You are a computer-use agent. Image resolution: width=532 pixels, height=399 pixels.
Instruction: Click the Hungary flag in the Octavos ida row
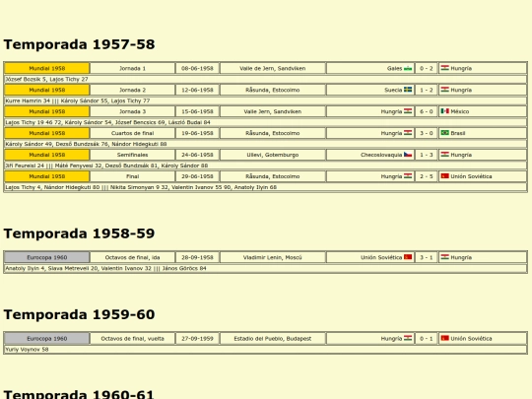[444, 257]
